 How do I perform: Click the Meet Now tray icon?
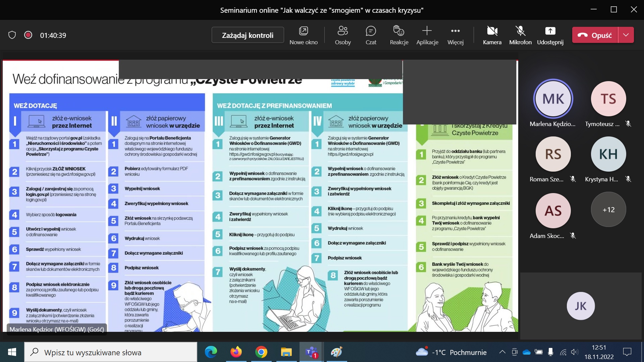(x=515, y=352)
